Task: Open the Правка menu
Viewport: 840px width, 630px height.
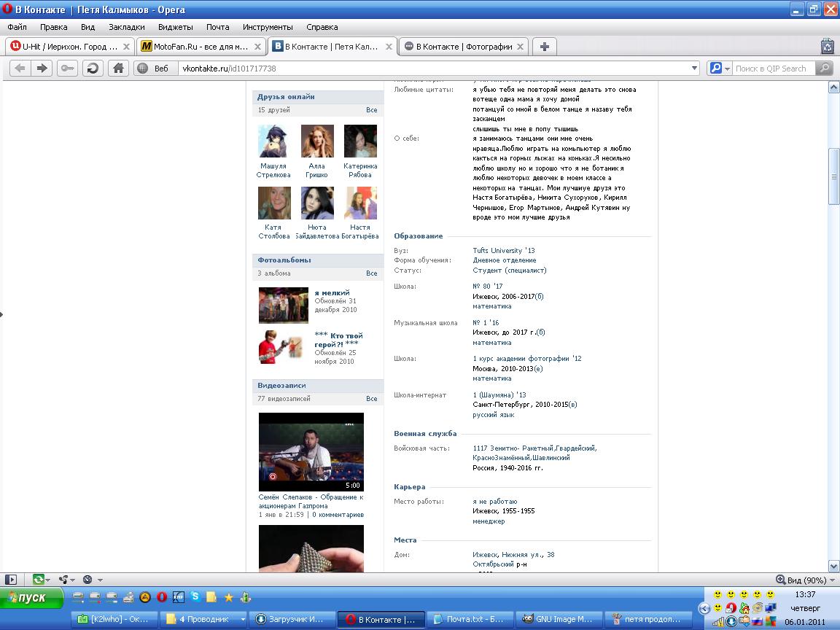Action: tap(53, 27)
